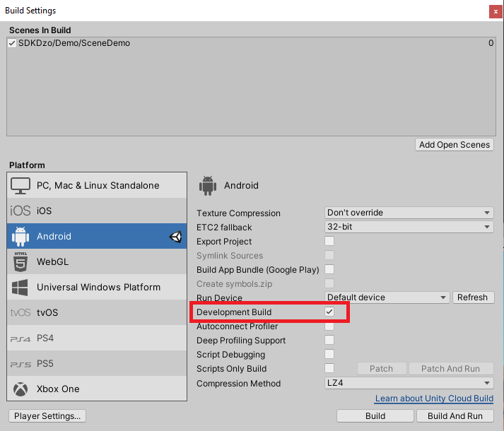
Task: Select PC, Mac & Linux Standalone platform
Action: pyautogui.click(x=97, y=185)
